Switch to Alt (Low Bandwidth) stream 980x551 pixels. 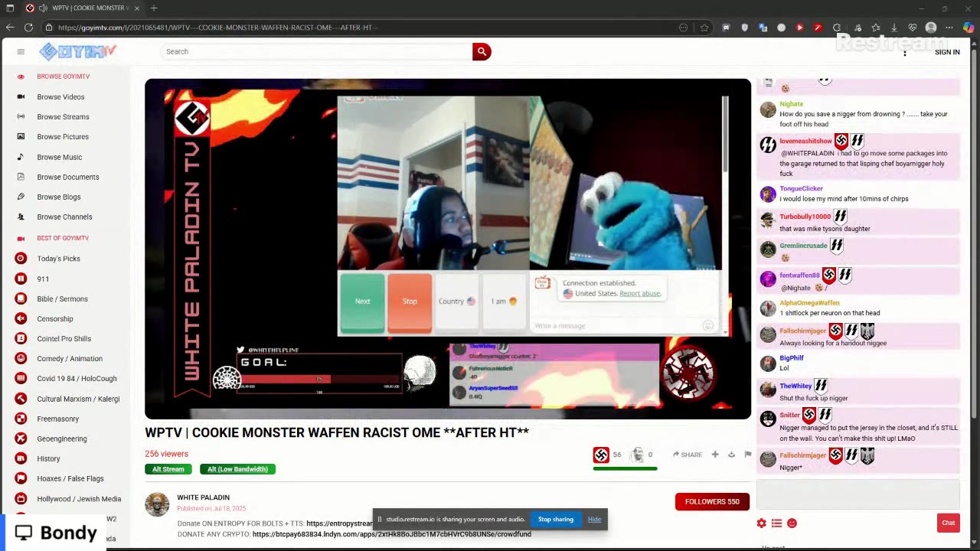(x=237, y=469)
